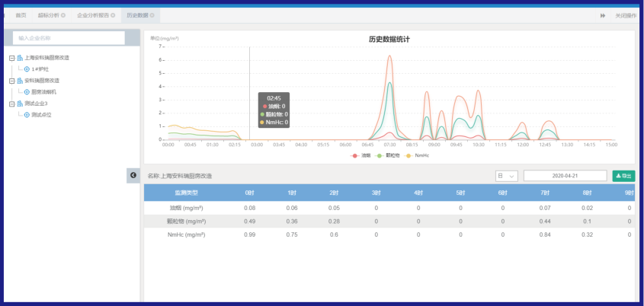
Task: Click the green 导出 export button
Action: pos(623,176)
